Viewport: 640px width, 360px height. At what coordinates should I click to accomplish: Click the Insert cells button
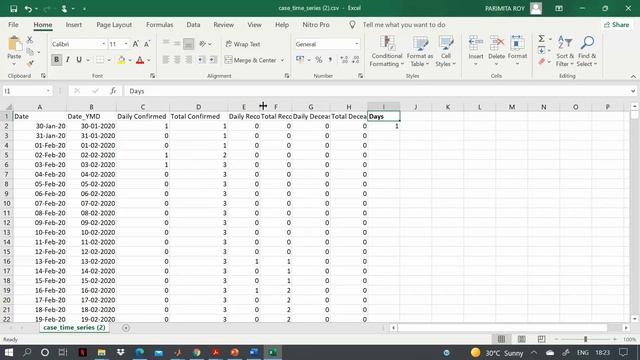pos(476,51)
